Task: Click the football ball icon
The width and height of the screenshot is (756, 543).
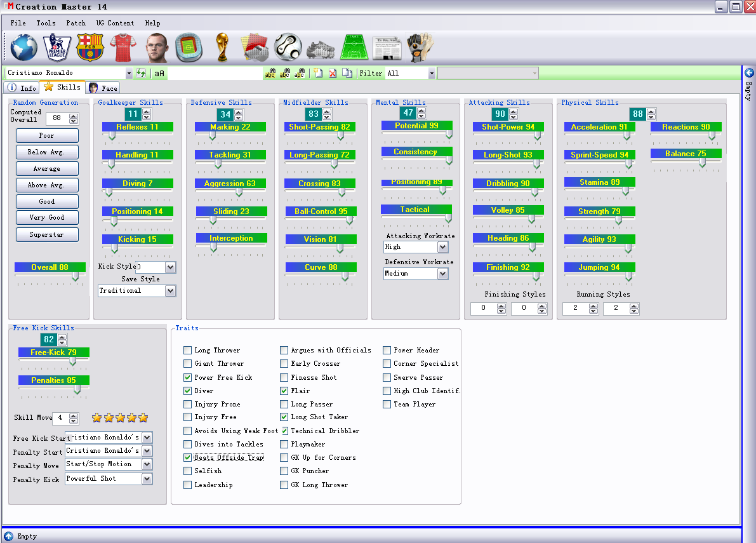Action: [288, 47]
